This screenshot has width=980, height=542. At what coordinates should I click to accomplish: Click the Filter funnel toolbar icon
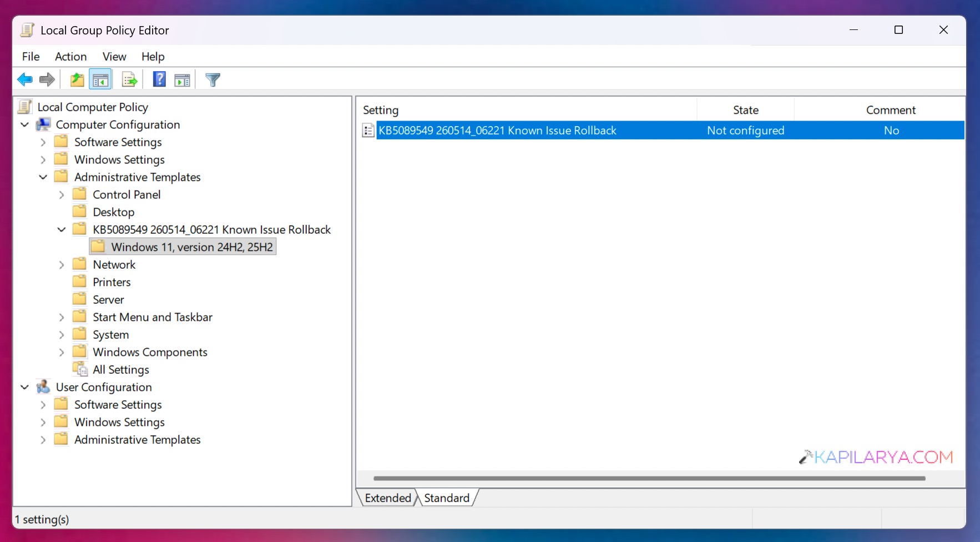[213, 79]
